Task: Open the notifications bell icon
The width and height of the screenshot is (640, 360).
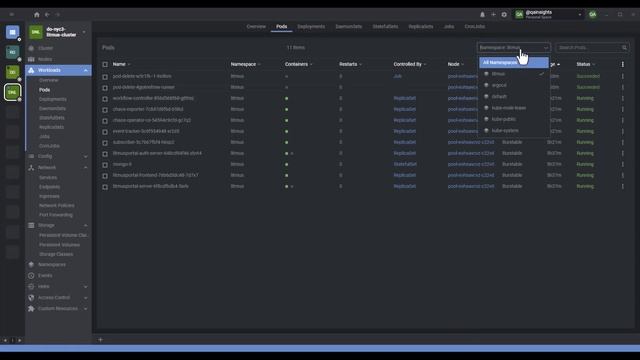Action: [482, 15]
